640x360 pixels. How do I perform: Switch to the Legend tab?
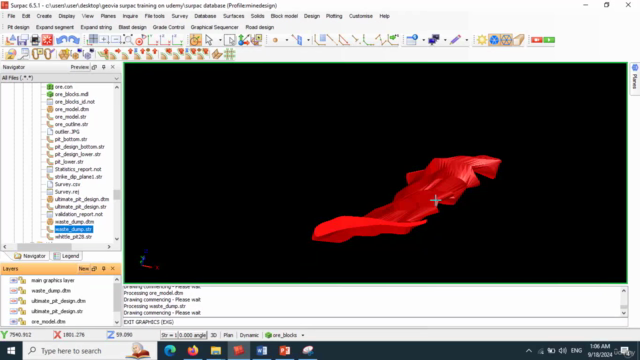66,256
